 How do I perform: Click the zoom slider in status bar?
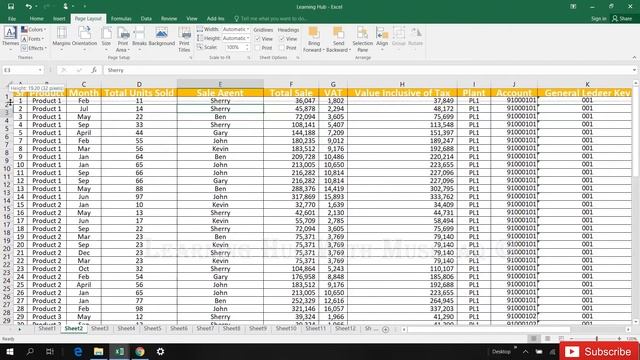tap(596, 339)
